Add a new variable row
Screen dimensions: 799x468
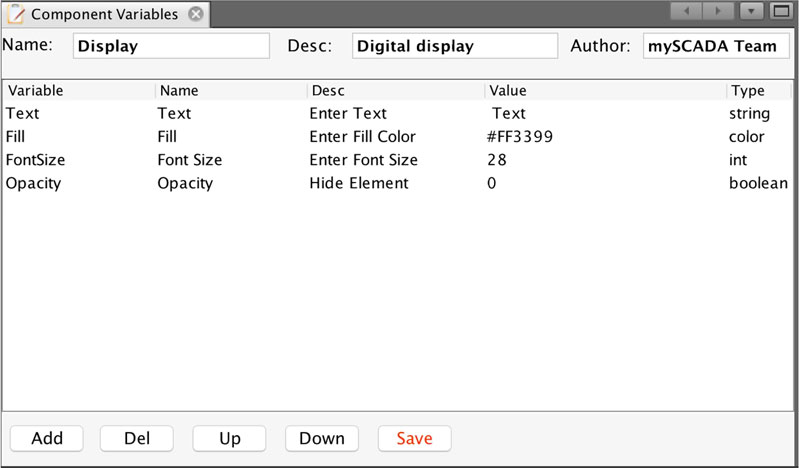pyautogui.click(x=47, y=438)
